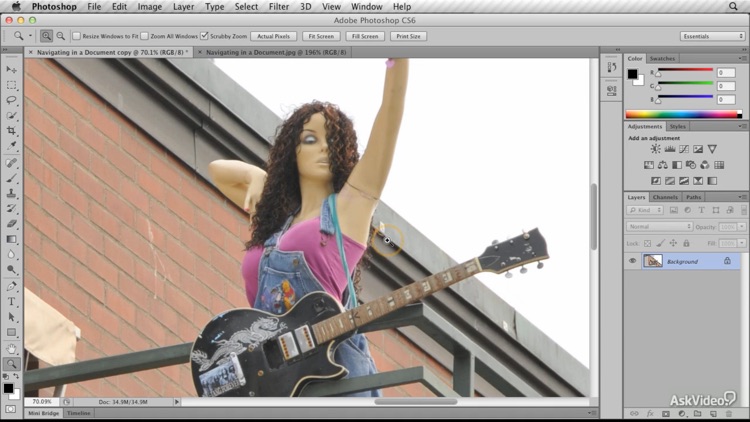Select the Lasso tool
Screen dimensions: 750x422
coord(12,100)
